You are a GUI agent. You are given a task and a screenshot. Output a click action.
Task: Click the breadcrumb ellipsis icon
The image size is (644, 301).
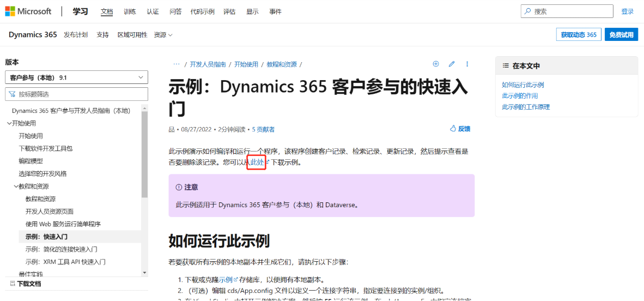click(177, 64)
